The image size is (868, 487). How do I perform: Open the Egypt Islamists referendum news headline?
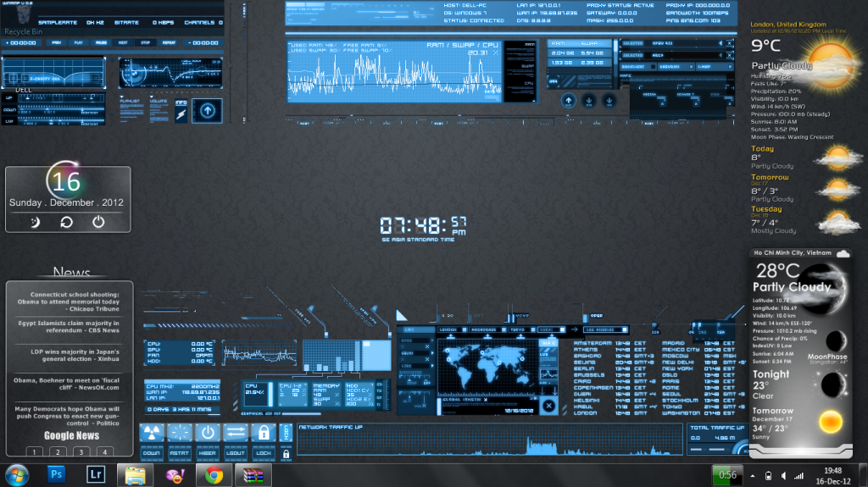coord(69,327)
